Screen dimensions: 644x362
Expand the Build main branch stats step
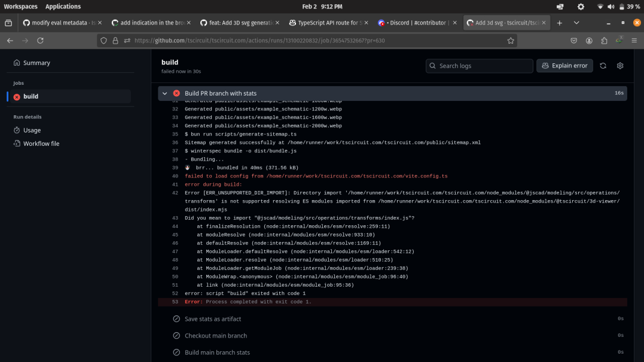coord(217,352)
